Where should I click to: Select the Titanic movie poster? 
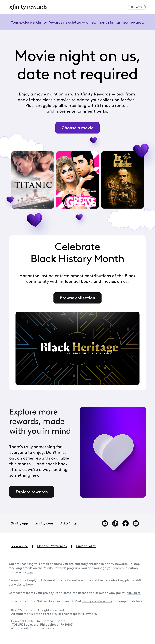click(x=33, y=180)
